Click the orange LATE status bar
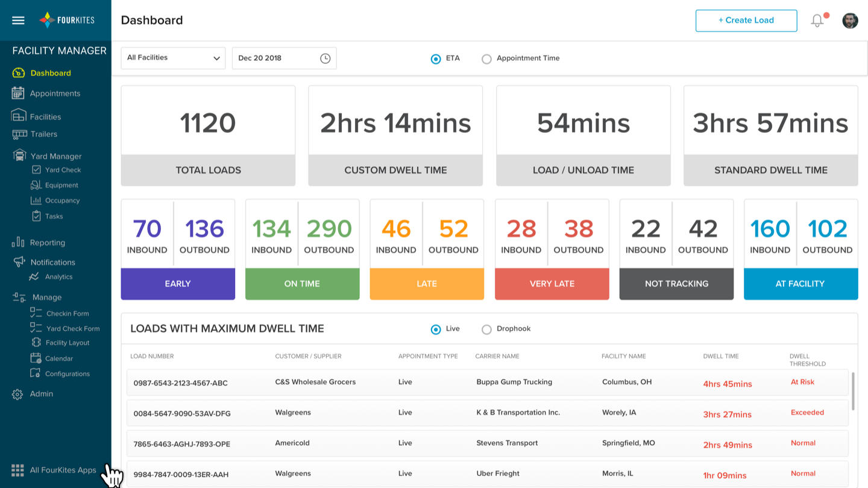This screenshot has width=868, height=488. pyautogui.click(x=427, y=284)
